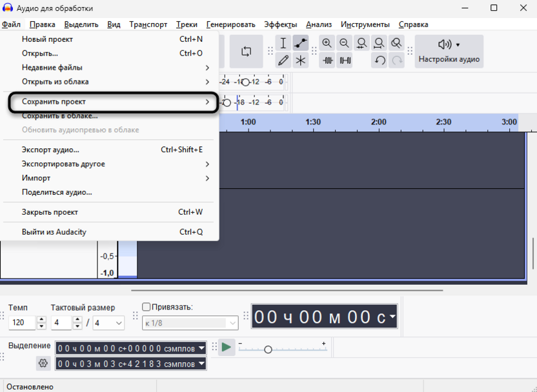Click the Zoom In magnifier

[327, 43]
